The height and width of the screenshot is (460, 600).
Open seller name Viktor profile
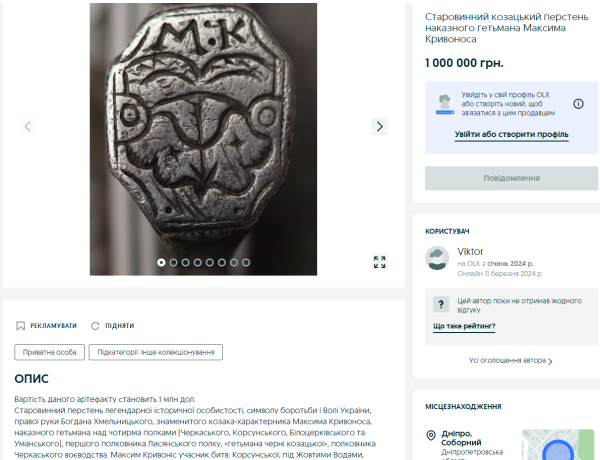[470, 251]
